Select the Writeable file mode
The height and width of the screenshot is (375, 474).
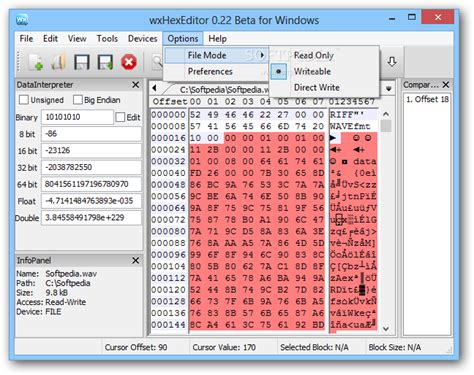point(312,71)
